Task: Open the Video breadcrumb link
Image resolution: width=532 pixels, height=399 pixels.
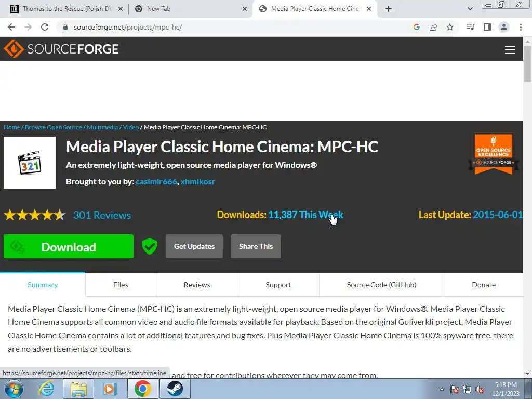Action: click(x=130, y=127)
